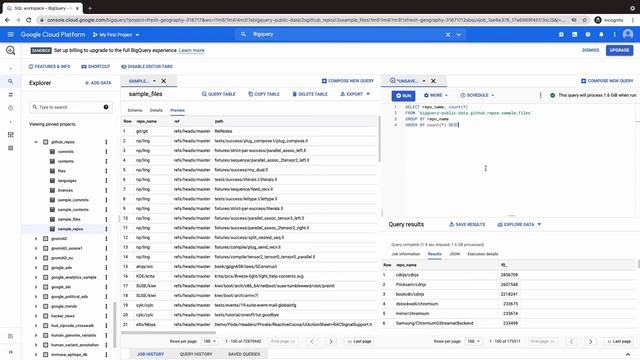Open the user account avatar
640x360 pixels.
tap(628, 35)
